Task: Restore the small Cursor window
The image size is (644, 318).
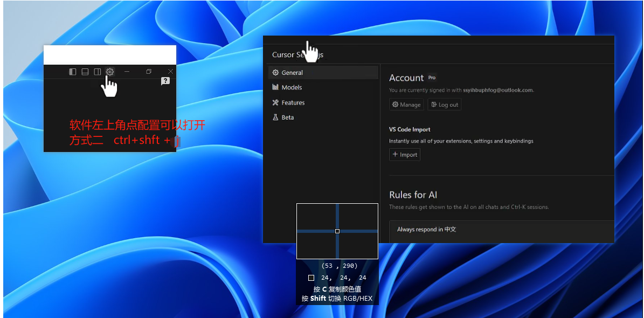Action: tap(149, 72)
